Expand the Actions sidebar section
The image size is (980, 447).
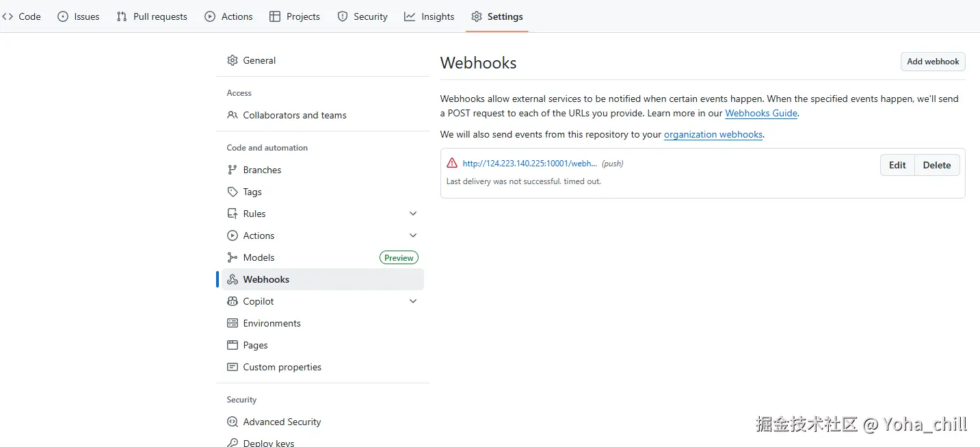point(413,235)
